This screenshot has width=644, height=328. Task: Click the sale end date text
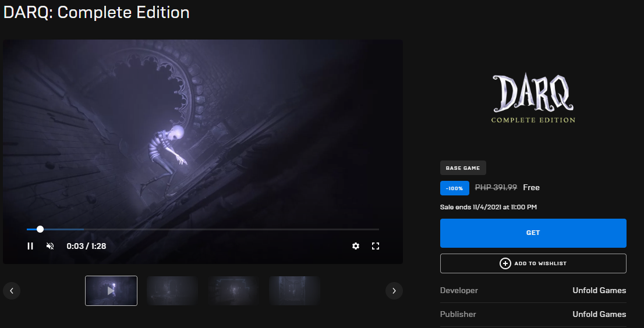489,207
